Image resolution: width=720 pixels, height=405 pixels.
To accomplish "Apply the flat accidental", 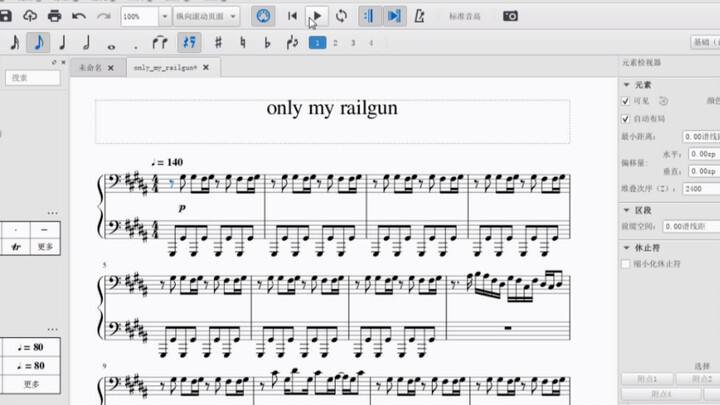I will click(267, 43).
